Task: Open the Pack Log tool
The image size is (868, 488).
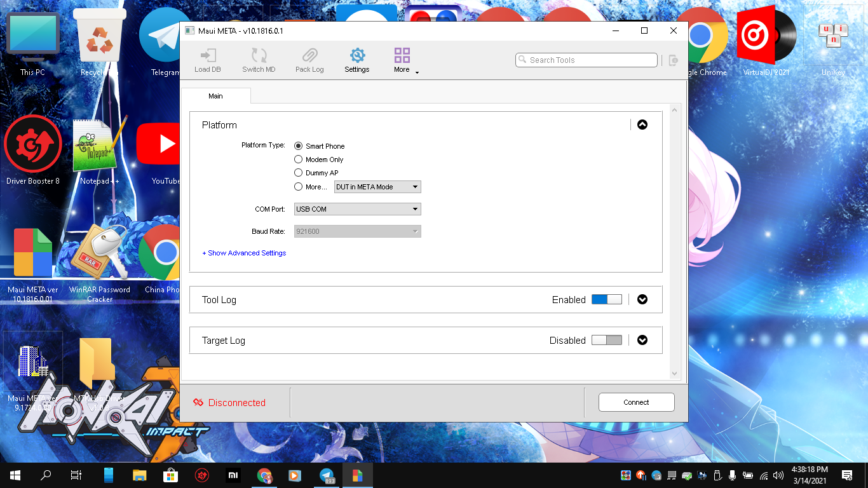Action: click(309, 60)
